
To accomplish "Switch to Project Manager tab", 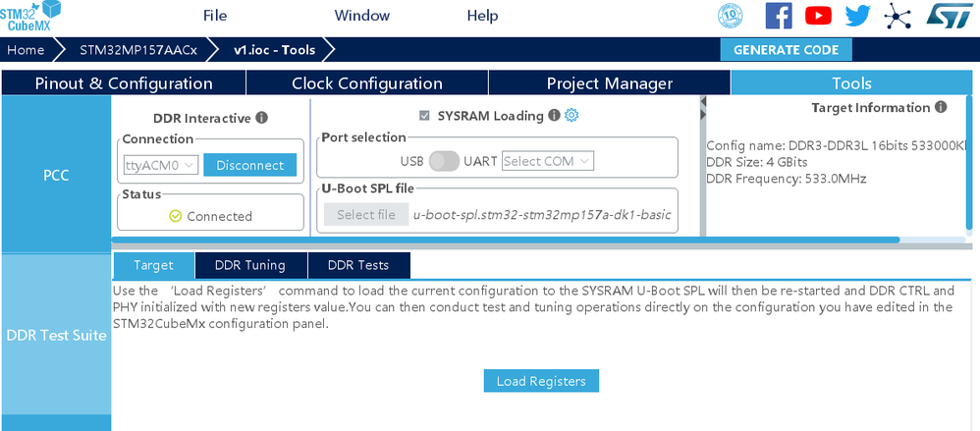I will pyautogui.click(x=610, y=83).
